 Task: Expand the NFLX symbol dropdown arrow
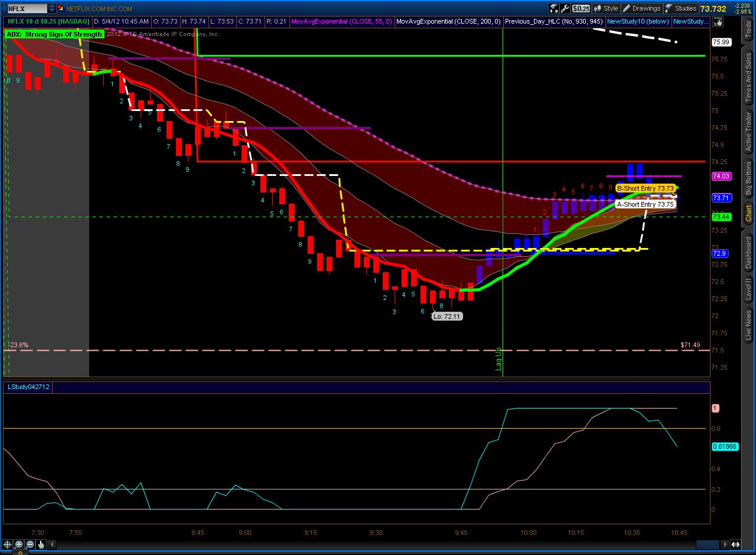click(x=52, y=8)
